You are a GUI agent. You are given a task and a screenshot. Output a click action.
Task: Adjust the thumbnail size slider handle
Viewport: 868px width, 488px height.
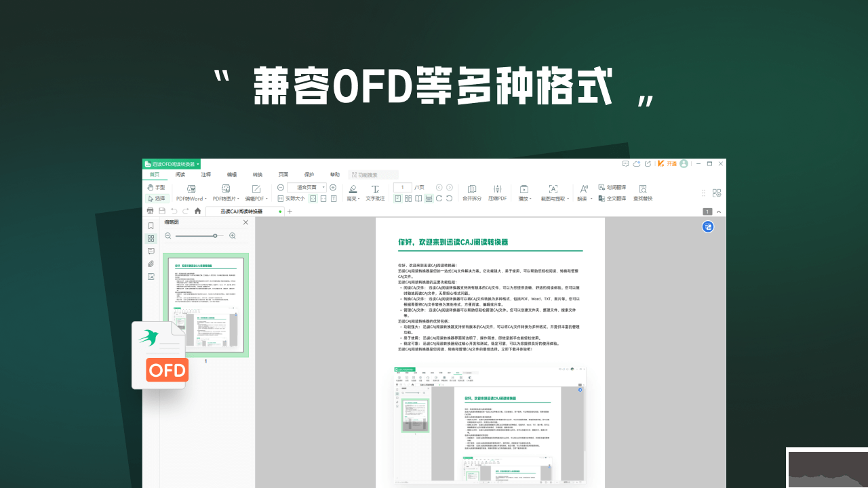215,236
